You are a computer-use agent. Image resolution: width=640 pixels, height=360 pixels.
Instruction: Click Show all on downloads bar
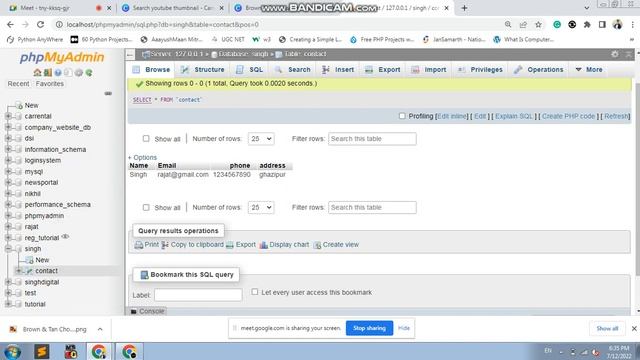[607, 329]
